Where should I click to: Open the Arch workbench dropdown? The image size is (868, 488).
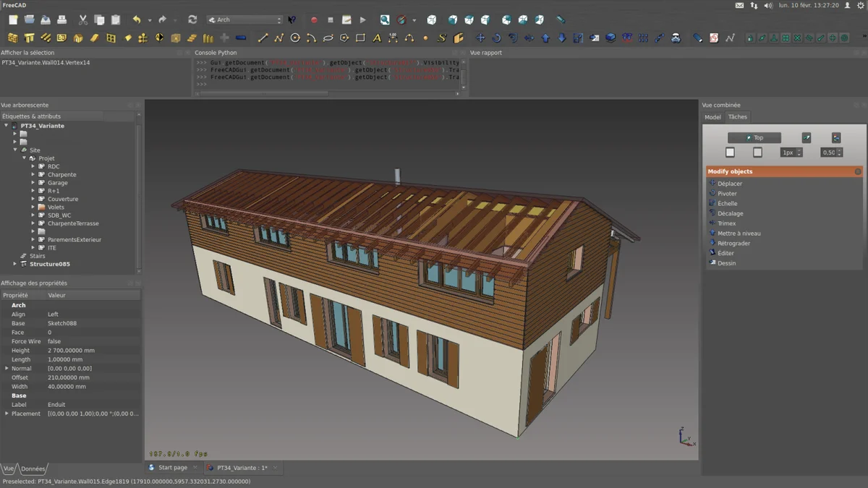tap(244, 20)
